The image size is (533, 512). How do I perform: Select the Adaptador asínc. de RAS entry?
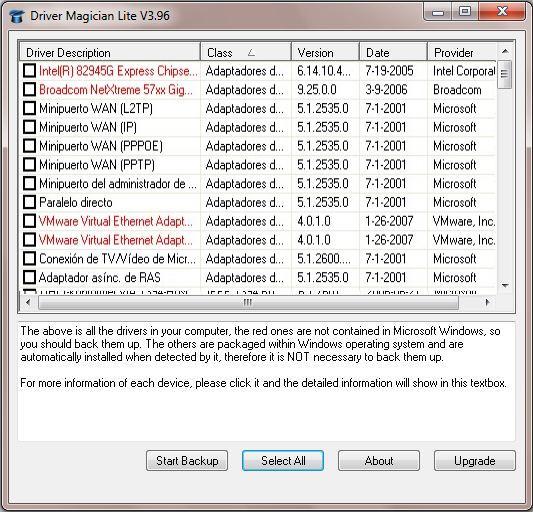click(x=100, y=277)
